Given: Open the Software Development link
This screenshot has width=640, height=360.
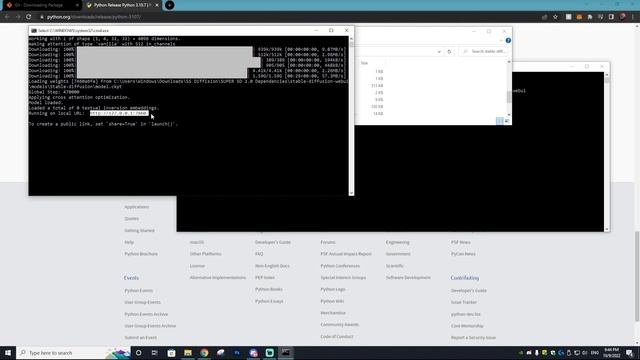Looking at the screenshot, I should (x=408, y=278).
